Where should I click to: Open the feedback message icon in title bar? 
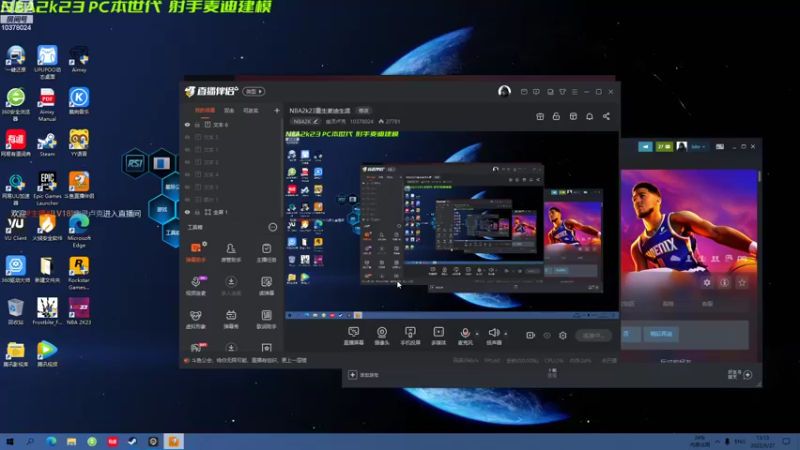click(x=536, y=92)
